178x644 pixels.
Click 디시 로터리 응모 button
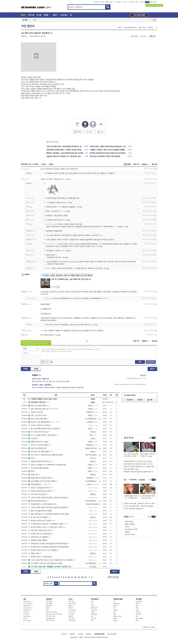pyautogui.click(x=139, y=15)
